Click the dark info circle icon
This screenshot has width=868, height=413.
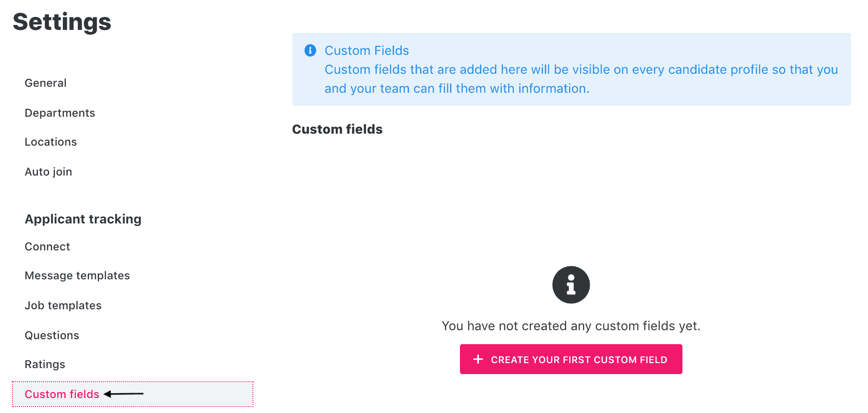pos(571,285)
